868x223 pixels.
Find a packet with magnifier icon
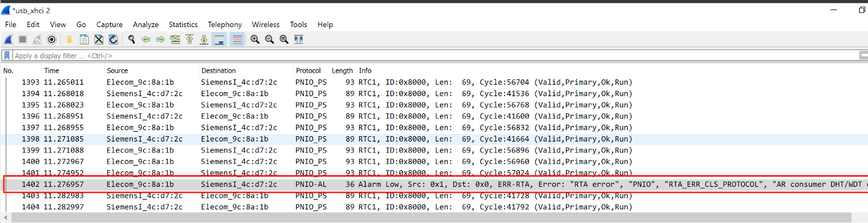(131, 39)
